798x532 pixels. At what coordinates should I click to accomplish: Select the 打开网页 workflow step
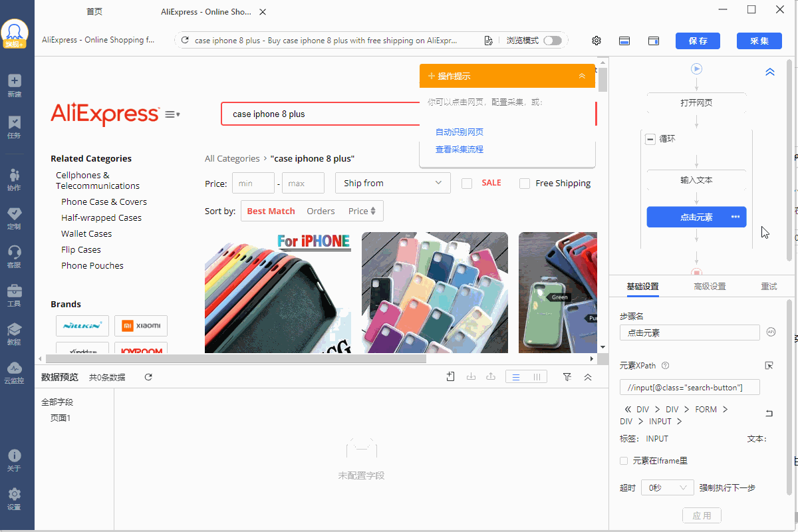696,103
